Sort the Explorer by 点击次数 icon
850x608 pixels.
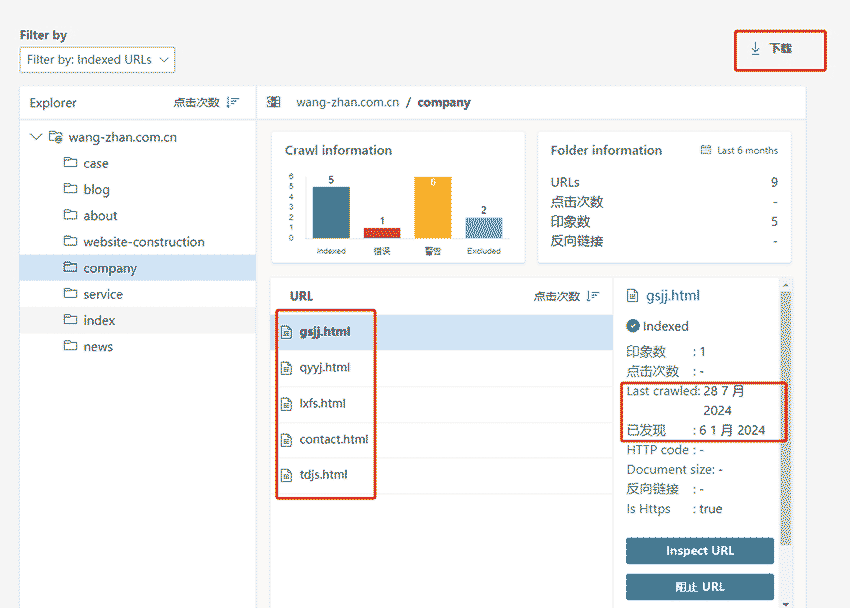tap(233, 102)
